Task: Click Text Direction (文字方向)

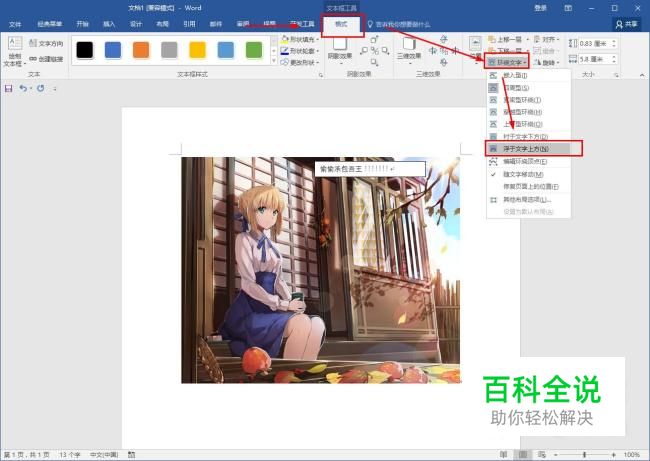Action: tap(46, 43)
